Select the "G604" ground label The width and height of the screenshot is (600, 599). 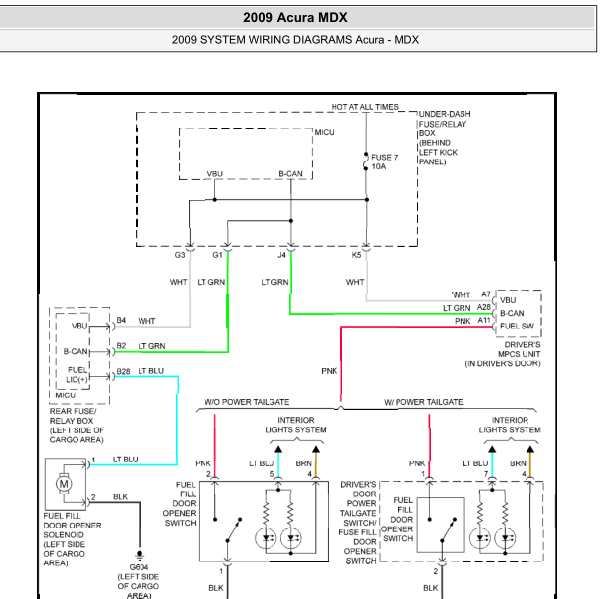click(x=139, y=567)
